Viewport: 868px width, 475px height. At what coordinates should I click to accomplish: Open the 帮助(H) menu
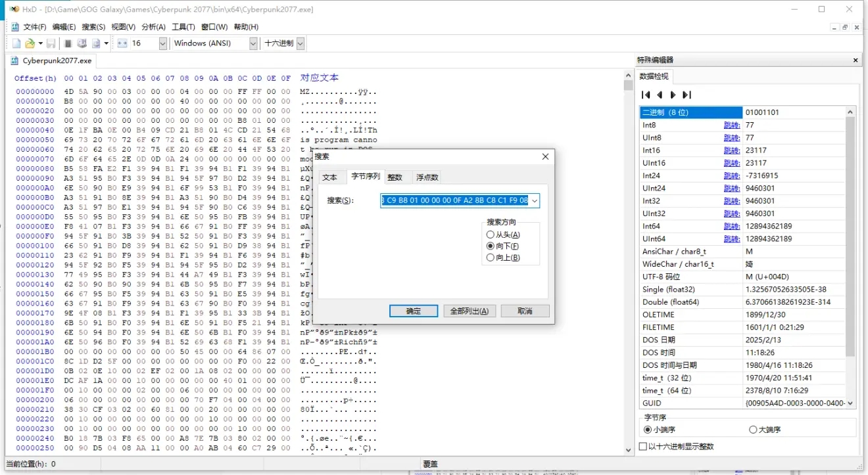(246, 27)
